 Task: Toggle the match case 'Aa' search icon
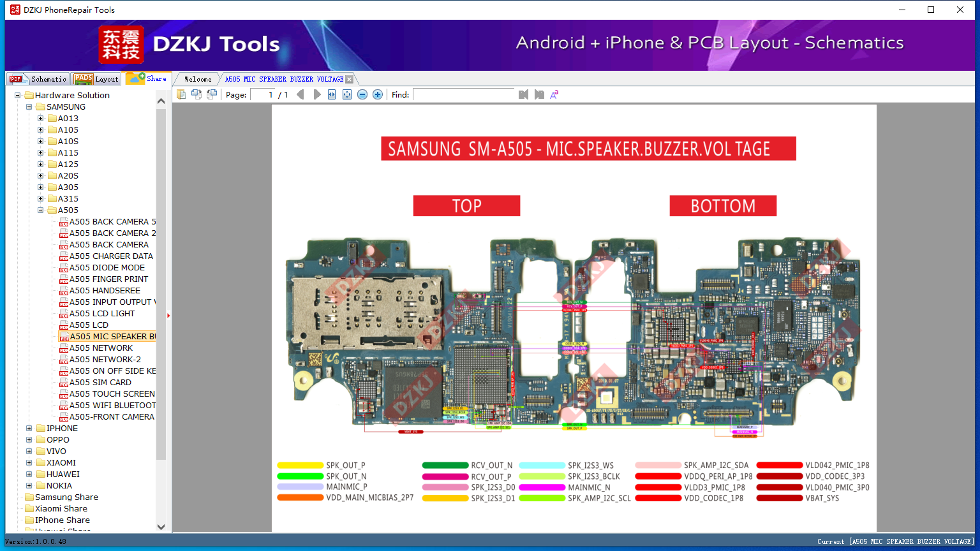554,94
